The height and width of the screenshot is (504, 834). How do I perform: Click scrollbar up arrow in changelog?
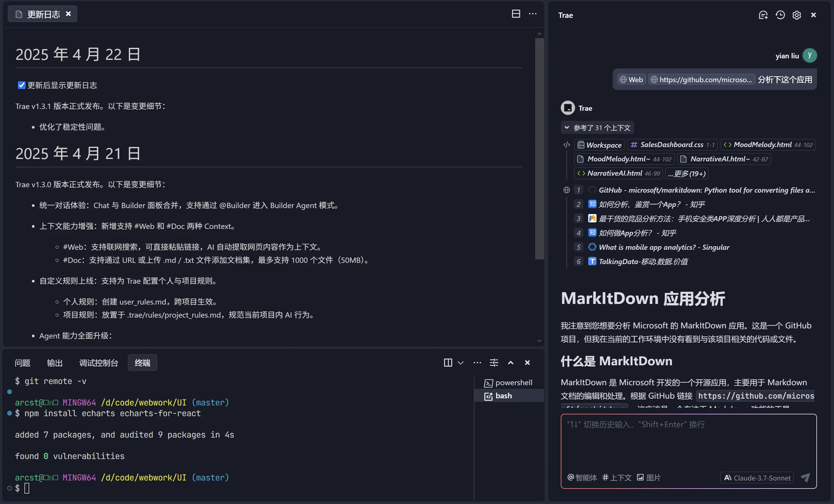(539, 33)
